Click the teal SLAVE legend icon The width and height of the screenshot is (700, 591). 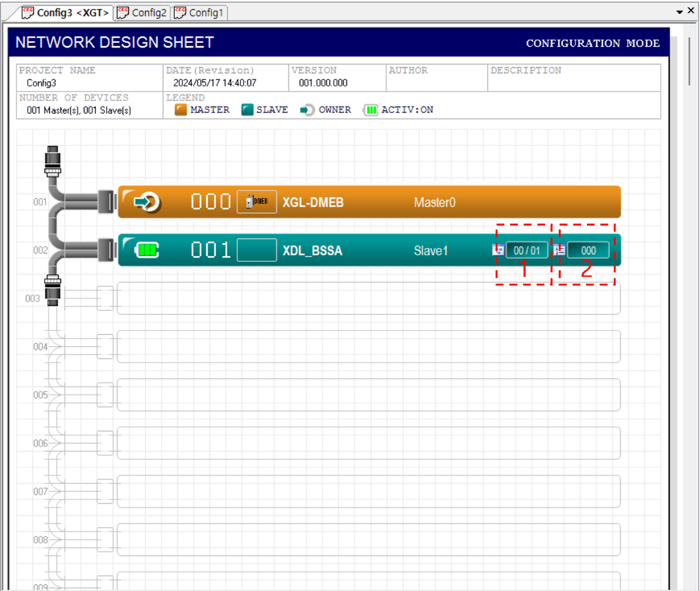(x=247, y=110)
